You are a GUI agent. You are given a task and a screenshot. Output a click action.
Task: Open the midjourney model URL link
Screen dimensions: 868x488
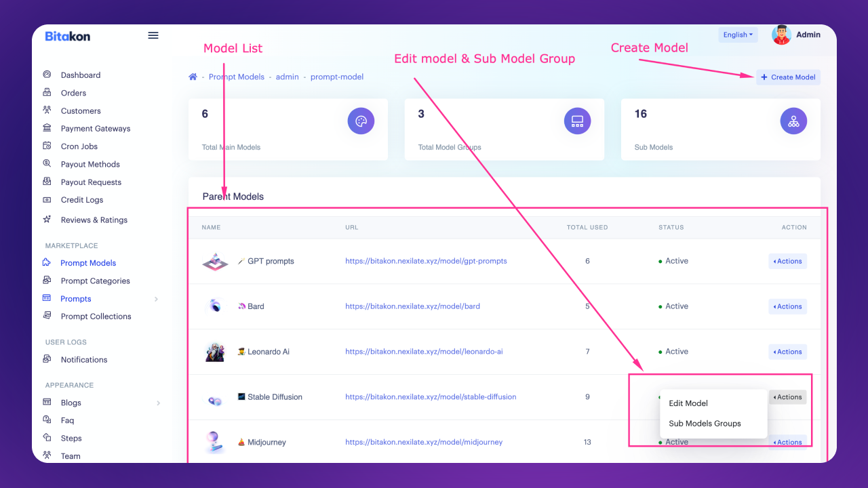(424, 442)
